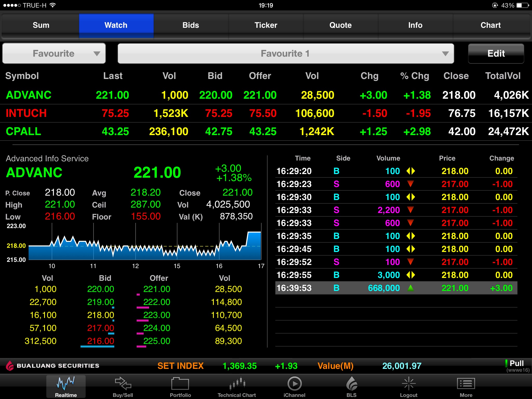Tap the 114,800 offer volume
The width and height of the screenshot is (532, 399).
[226, 302]
